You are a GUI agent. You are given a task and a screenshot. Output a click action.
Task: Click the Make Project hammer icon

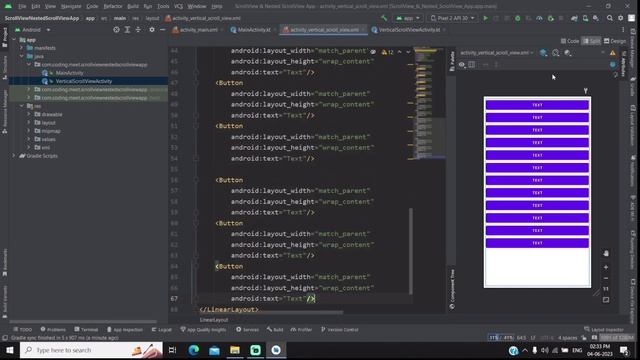(x=384, y=18)
